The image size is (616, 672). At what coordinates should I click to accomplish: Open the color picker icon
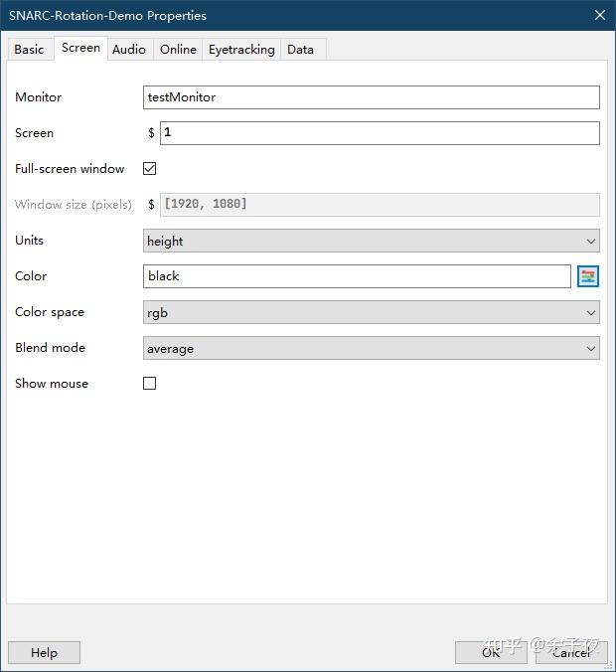pyautogui.click(x=588, y=276)
